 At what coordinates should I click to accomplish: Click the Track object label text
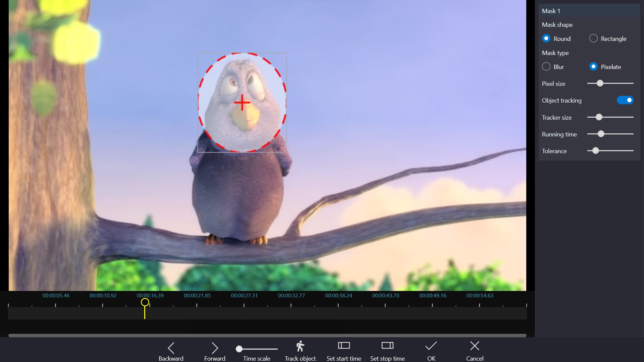coord(300,358)
